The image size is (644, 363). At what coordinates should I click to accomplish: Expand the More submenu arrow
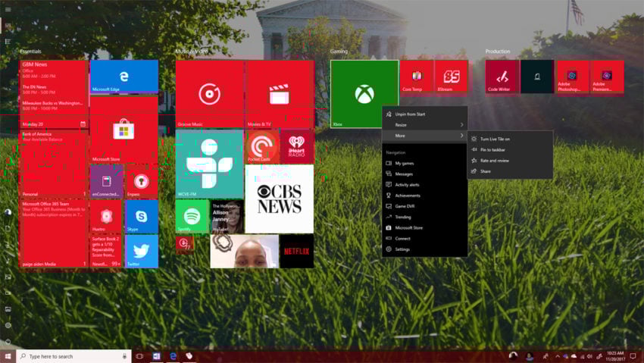pyautogui.click(x=461, y=136)
